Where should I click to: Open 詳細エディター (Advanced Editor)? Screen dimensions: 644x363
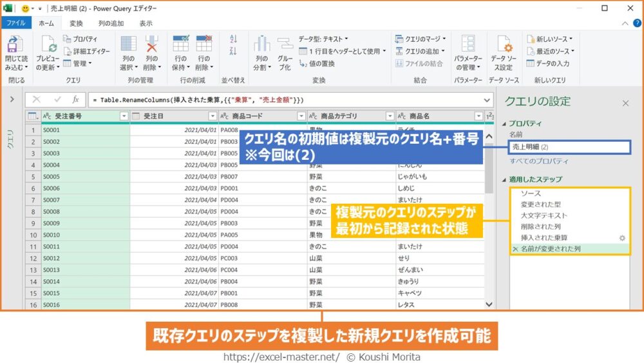pos(90,51)
